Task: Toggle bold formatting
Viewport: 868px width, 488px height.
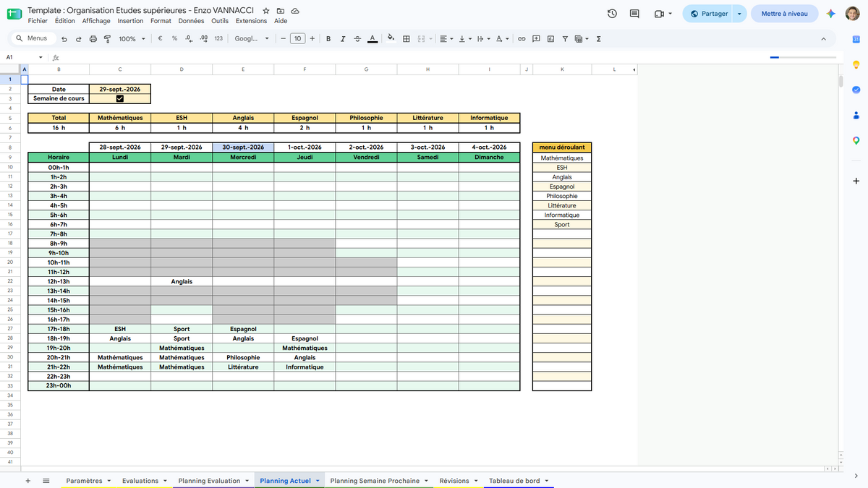Action: [328, 38]
